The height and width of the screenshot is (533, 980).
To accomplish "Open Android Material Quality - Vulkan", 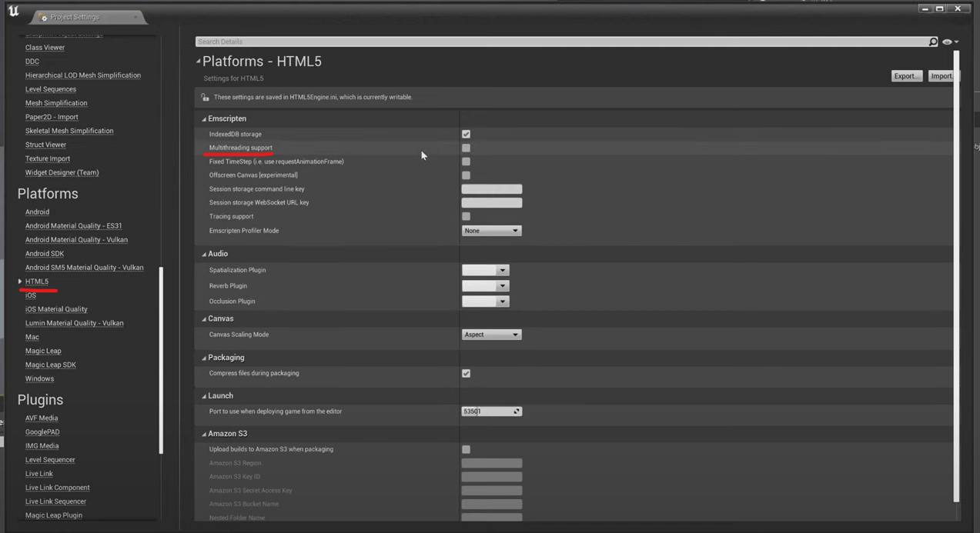I will [76, 240].
